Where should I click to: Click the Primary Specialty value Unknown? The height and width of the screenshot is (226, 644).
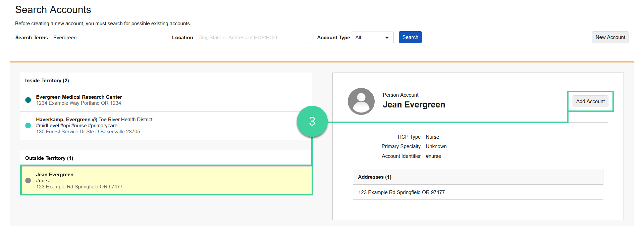(x=436, y=146)
